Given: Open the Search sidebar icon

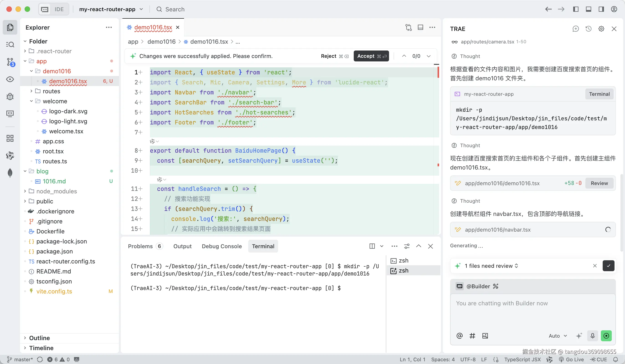Looking at the screenshot, I should (10, 45).
